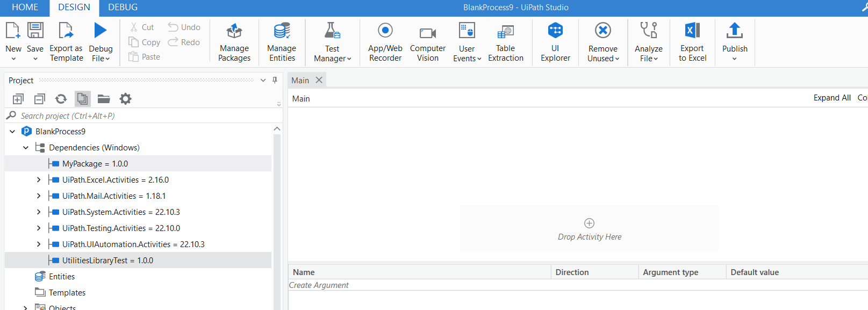The height and width of the screenshot is (310, 868).
Task: Open User Events menu
Action: pyautogui.click(x=467, y=42)
